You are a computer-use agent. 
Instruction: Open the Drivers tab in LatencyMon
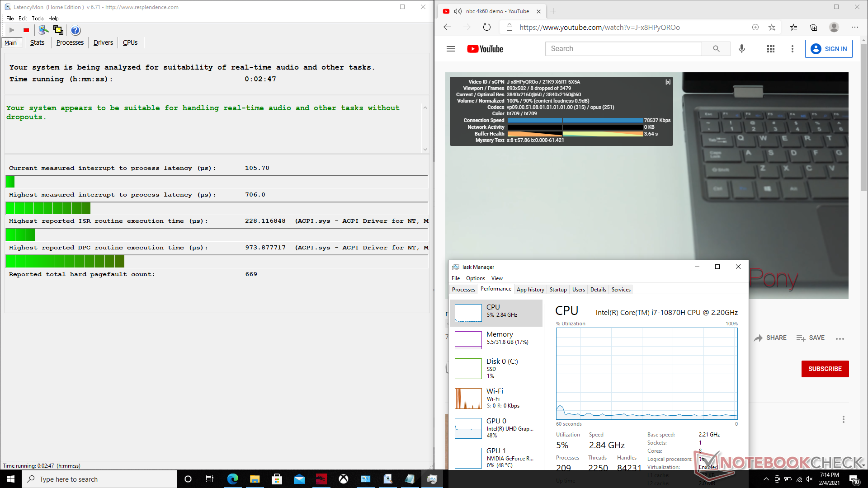click(103, 42)
